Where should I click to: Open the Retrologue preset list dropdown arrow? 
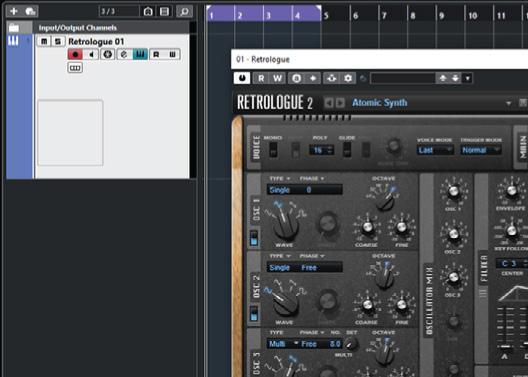(508, 103)
